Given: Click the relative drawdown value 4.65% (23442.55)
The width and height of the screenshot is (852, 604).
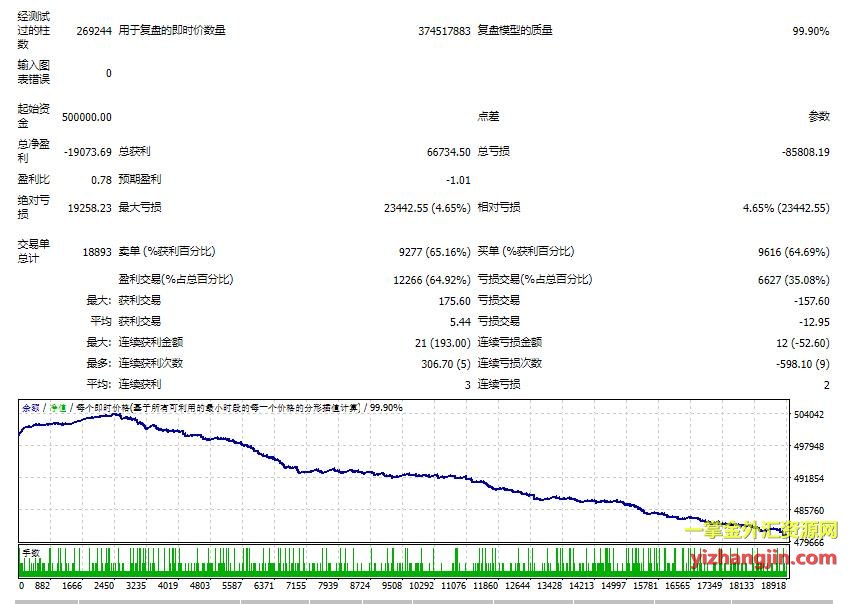Looking at the screenshot, I should click(x=786, y=208).
